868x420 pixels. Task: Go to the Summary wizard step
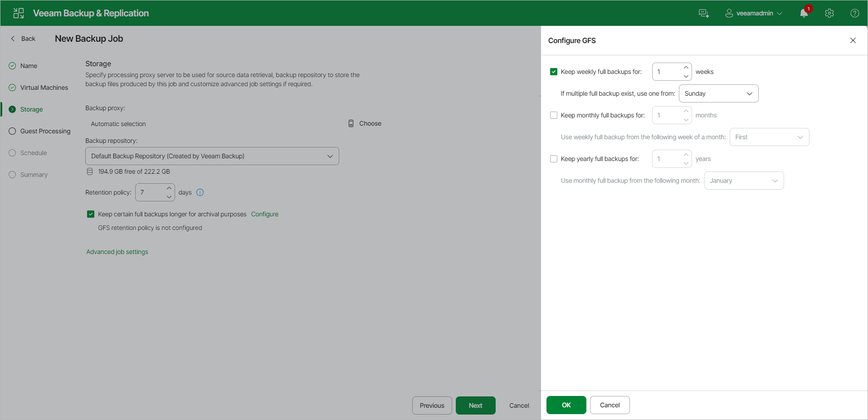coord(28,175)
